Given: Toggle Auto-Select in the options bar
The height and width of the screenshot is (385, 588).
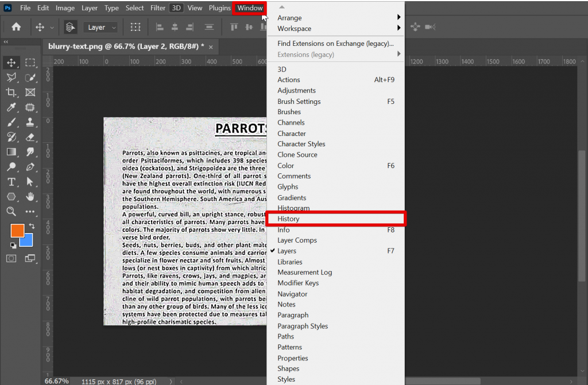Looking at the screenshot, I should coord(70,27).
